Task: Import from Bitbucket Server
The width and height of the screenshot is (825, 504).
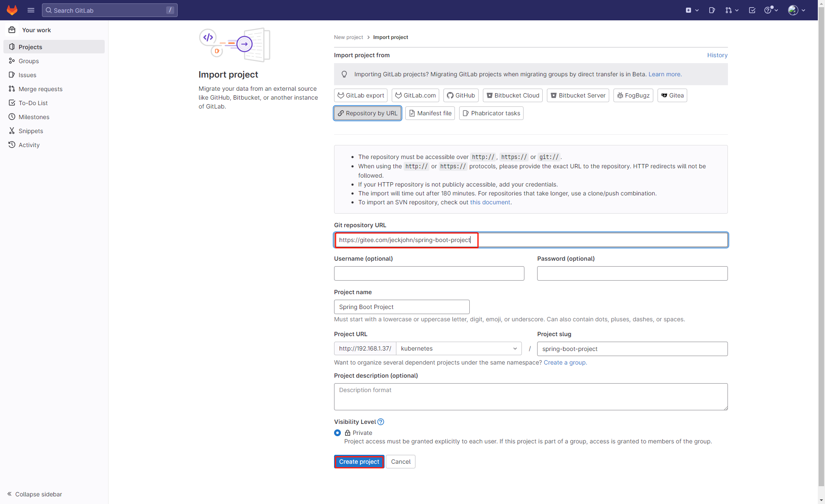Action: (x=578, y=95)
